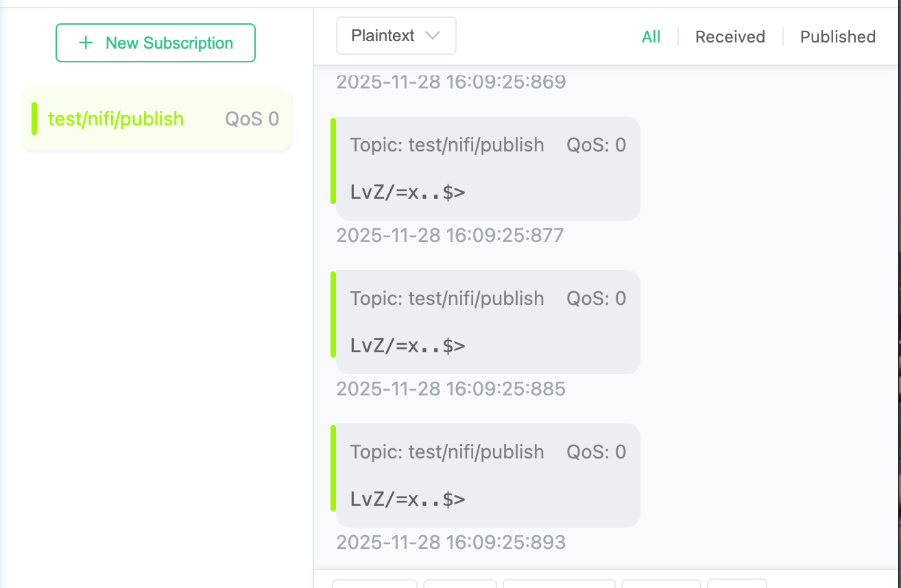Screen dimensions: 901x588
Task: Click the middle message bubble
Action: (487, 321)
